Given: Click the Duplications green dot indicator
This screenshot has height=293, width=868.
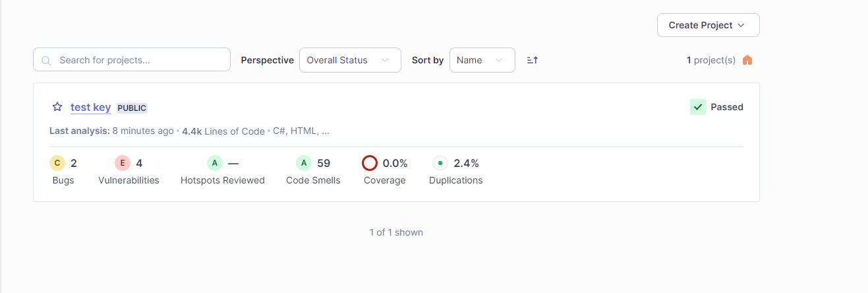Looking at the screenshot, I should click(x=440, y=163).
